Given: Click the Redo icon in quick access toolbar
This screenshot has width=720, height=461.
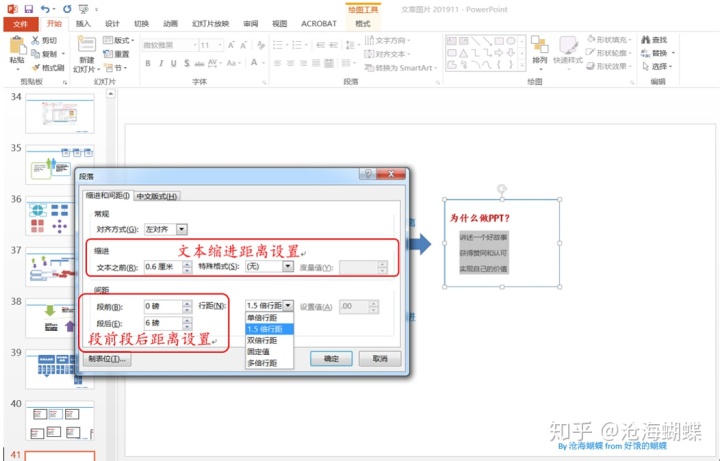Looking at the screenshot, I should tap(67, 9).
